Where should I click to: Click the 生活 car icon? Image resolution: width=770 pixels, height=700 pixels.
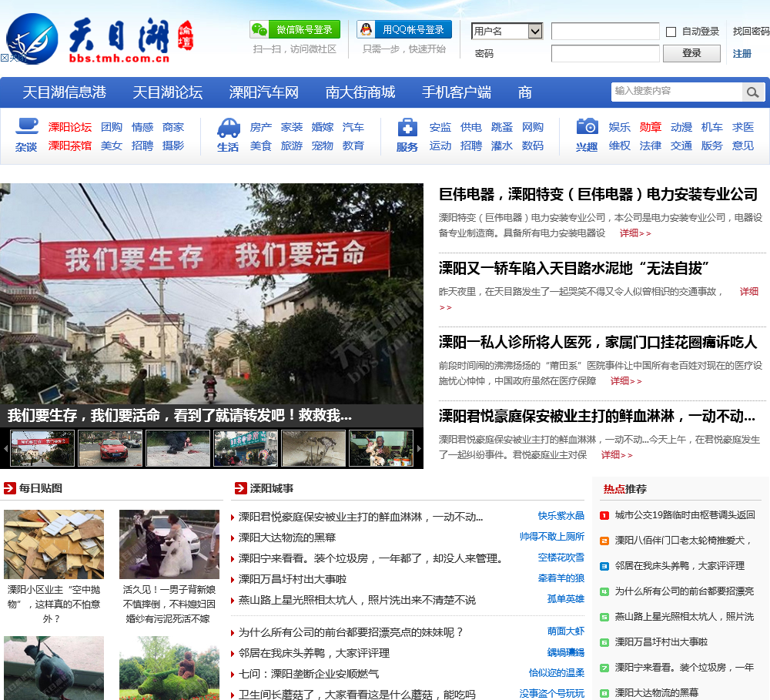coord(229,128)
